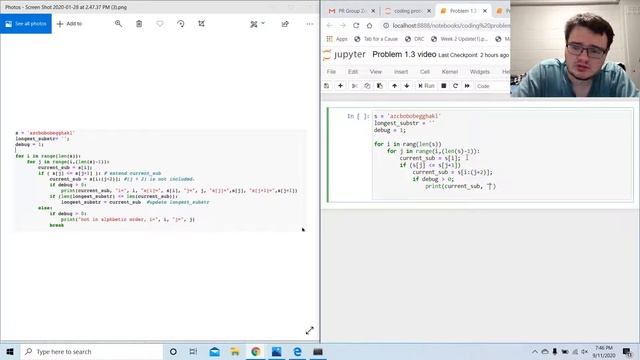Open the DRC bookmark

point(414,39)
